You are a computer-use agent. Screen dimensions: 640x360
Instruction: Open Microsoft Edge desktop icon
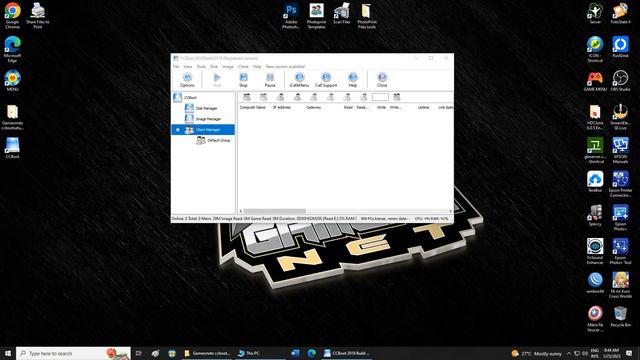pyautogui.click(x=12, y=49)
